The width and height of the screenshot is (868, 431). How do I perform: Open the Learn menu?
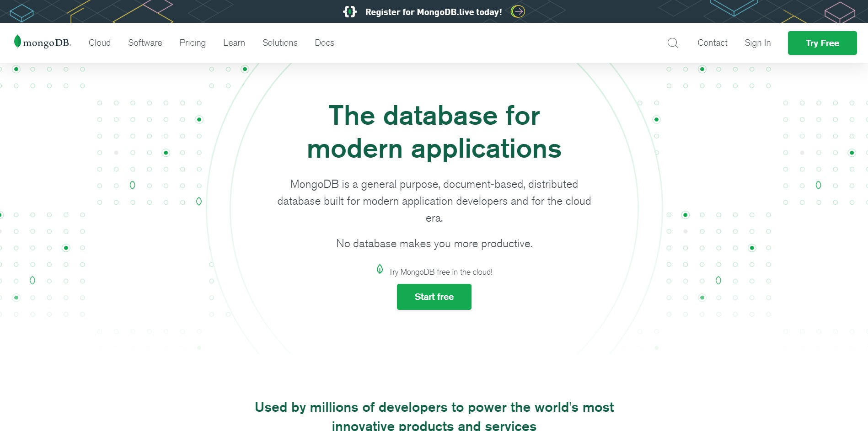[x=234, y=43]
